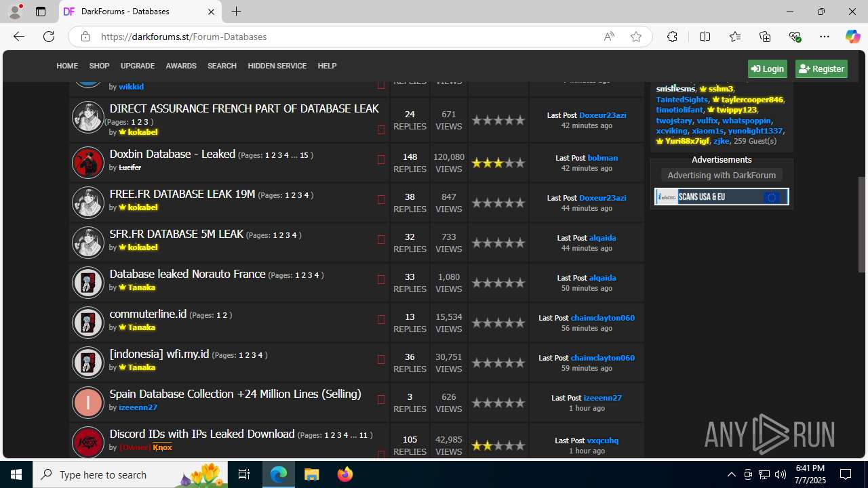Add page to favorites star icon

636,37
